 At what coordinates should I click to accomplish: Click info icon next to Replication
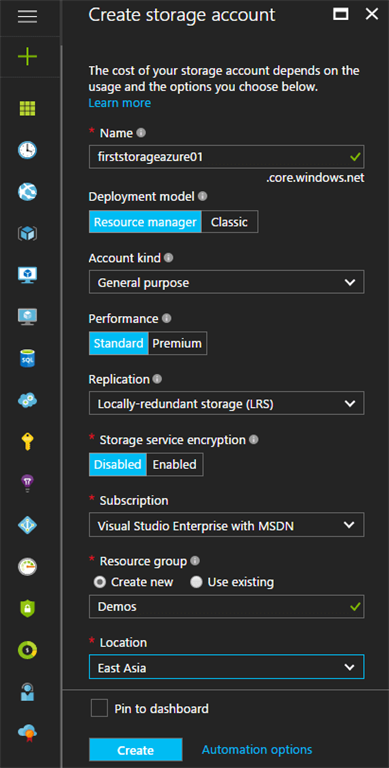157,379
